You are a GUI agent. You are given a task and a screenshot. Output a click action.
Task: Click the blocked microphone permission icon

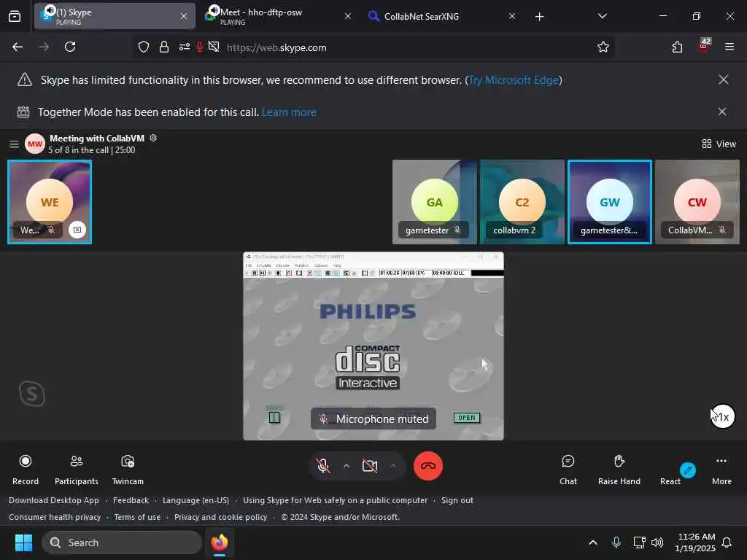(199, 47)
